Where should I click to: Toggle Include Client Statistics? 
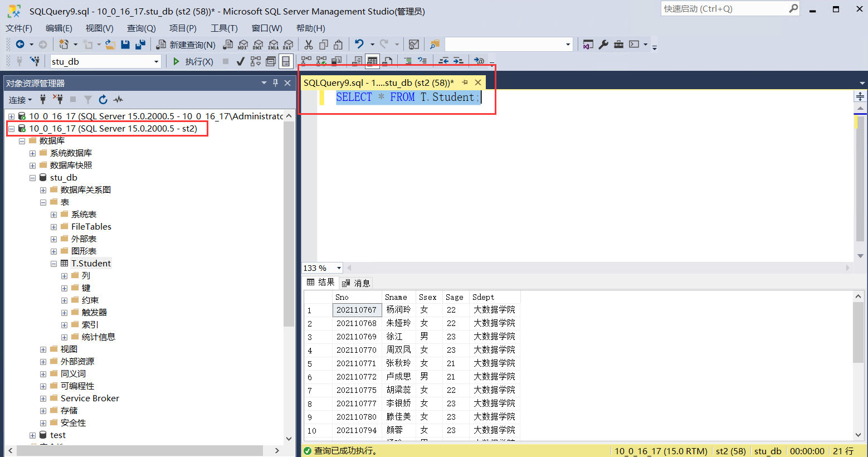[x=337, y=61]
